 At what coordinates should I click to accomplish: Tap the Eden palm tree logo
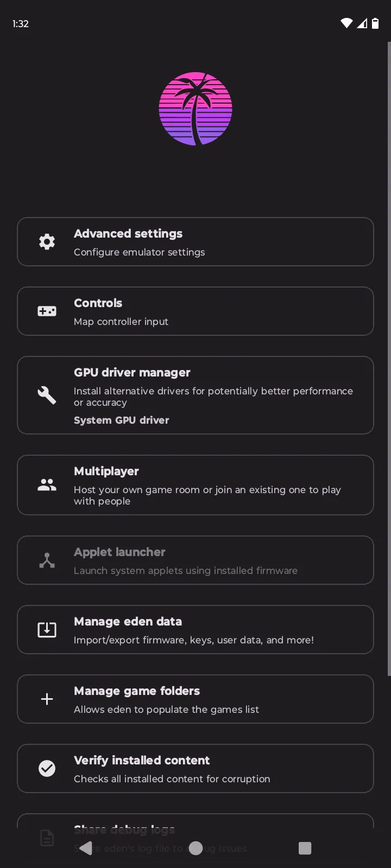pos(195,108)
